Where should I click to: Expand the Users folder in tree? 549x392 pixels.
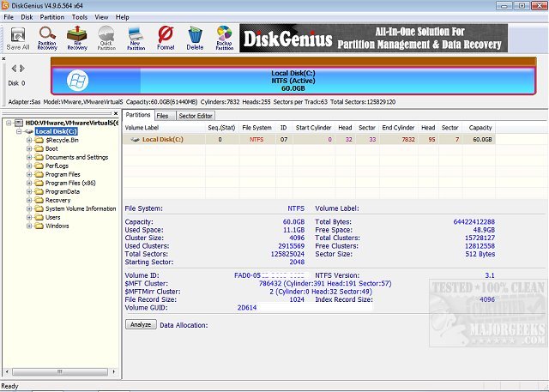30,217
